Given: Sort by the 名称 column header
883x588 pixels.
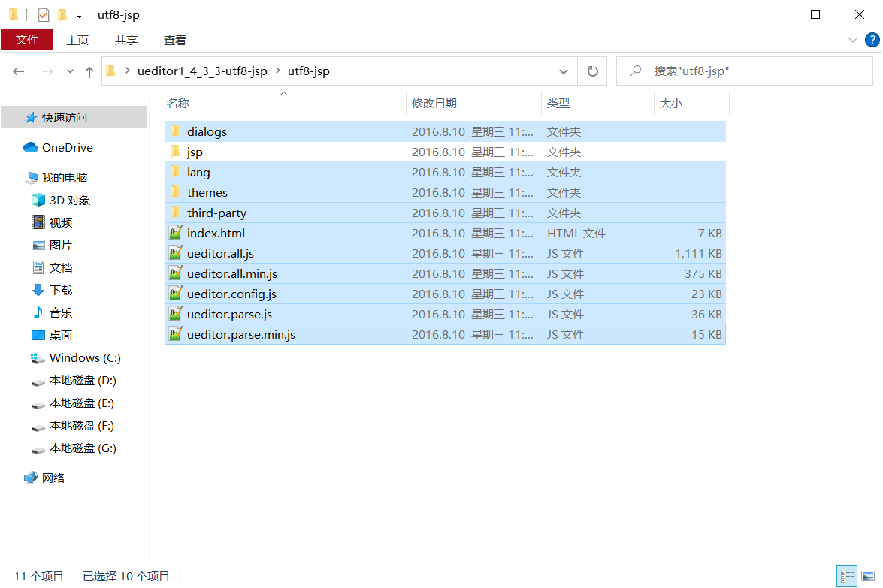Looking at the screenshot, I should [x=178, y=103].
